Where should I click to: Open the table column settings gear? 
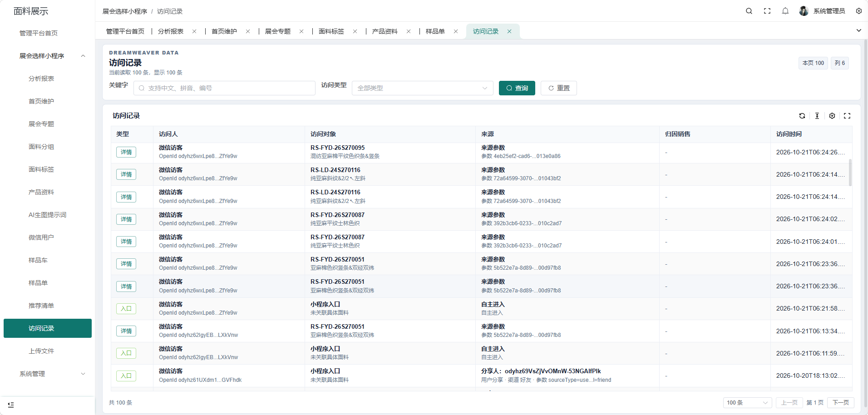pyautogui.click(x=832, y=116)
